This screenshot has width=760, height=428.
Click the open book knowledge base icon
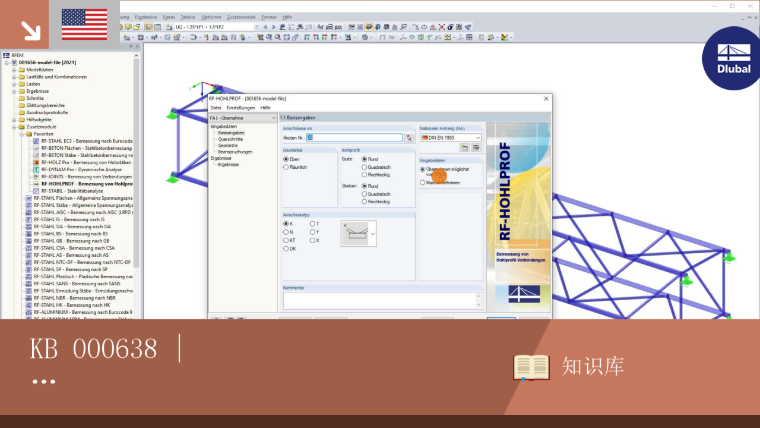pyautogui.click(x=531, y=367)
